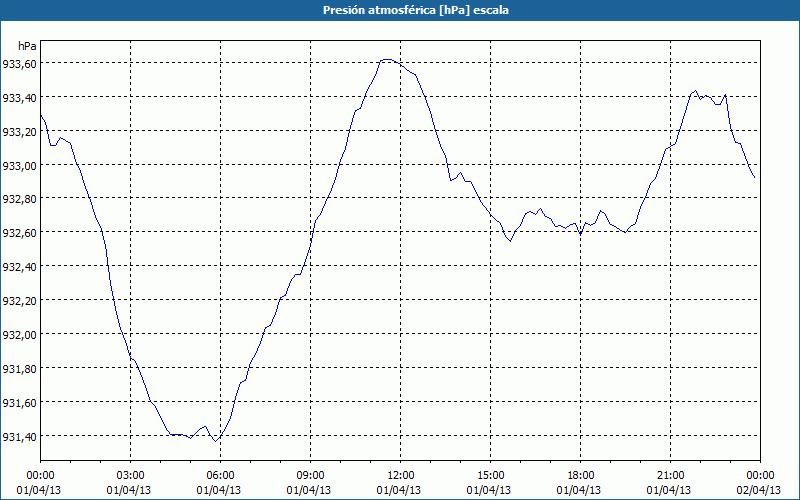800x500 pixels.
Task: Click the 'hPa' unit label on the axis
Action: (x=27, y=46)
